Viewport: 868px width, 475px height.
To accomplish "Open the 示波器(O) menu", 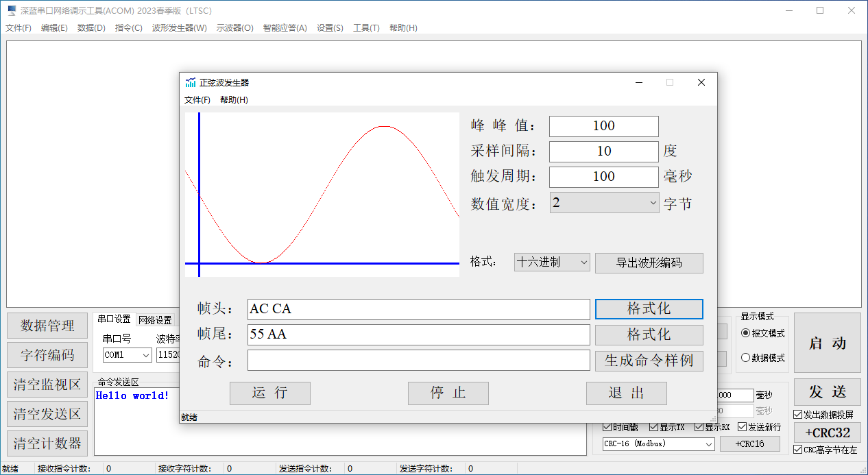I will point(234,28).
